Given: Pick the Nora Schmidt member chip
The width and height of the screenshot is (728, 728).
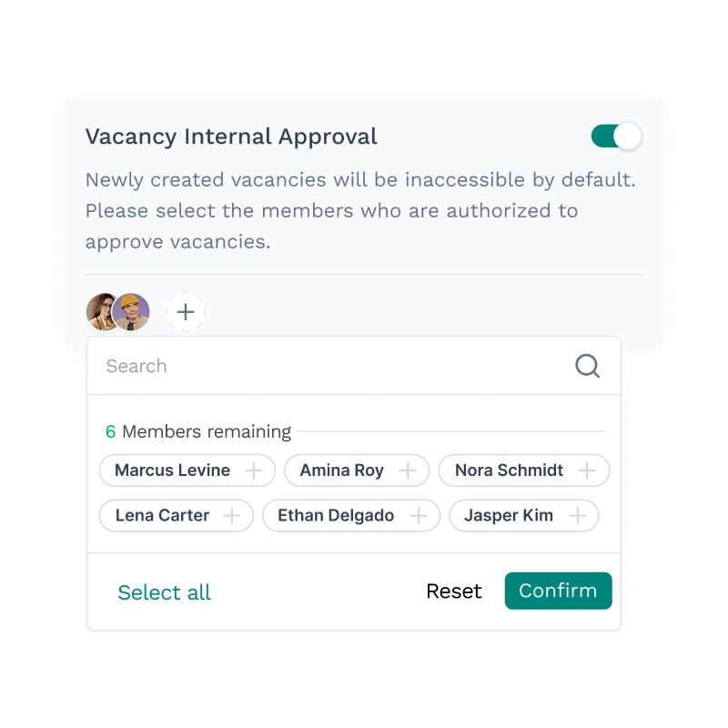Looking at the screenshot, I should (509, 470).
